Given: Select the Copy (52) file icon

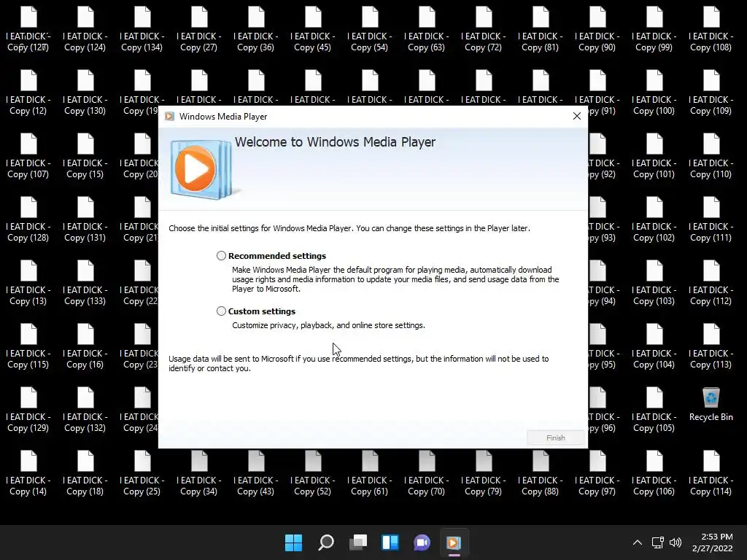Looking at the screenshot, I should 313,473.
